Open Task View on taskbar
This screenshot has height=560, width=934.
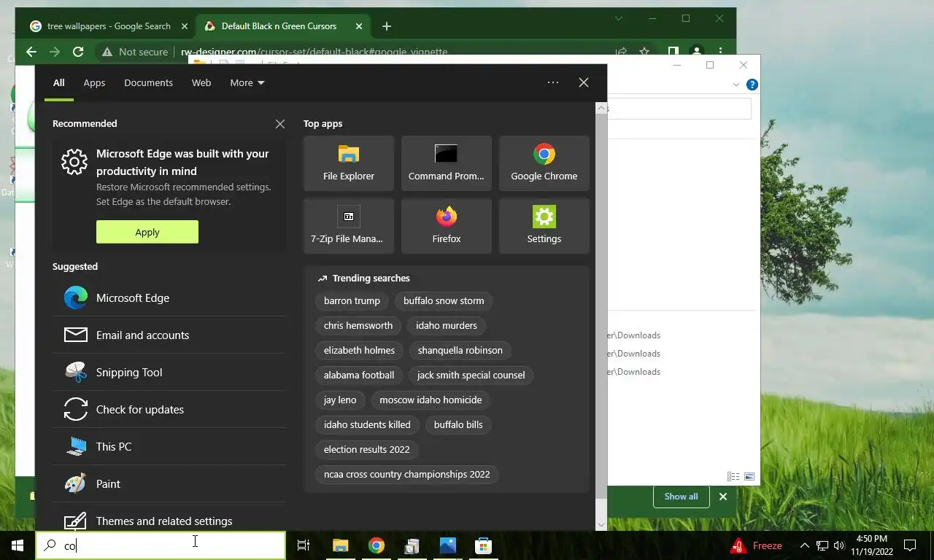(304, 545)
